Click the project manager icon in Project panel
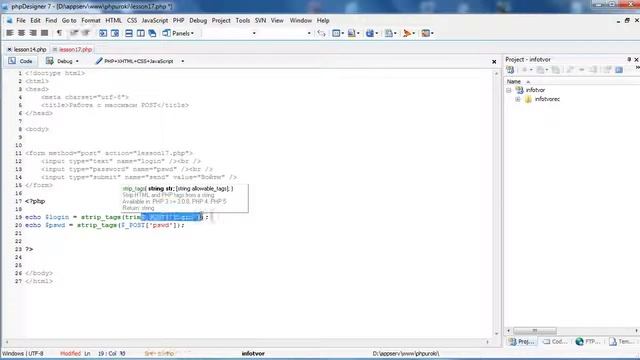The image size is (640, 360). tap(510, 70)
